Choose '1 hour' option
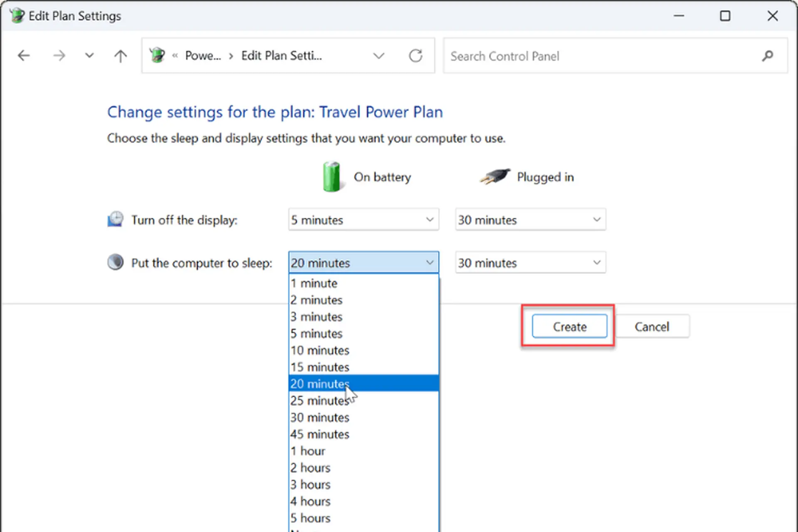Screen dimensions: 798x532 364,451
